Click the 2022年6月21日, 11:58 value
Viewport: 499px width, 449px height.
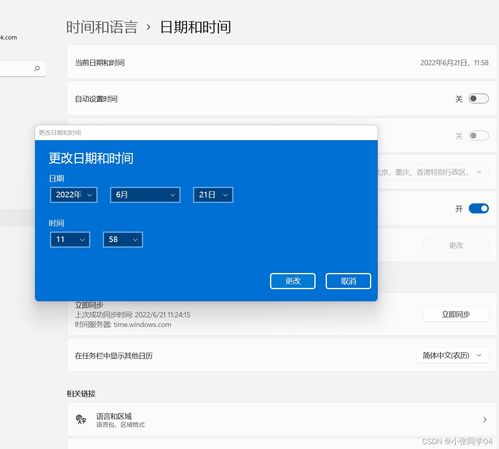(454, 63)
